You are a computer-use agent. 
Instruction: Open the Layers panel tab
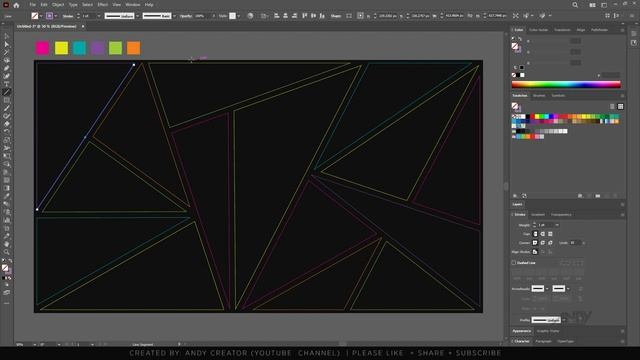517,204
